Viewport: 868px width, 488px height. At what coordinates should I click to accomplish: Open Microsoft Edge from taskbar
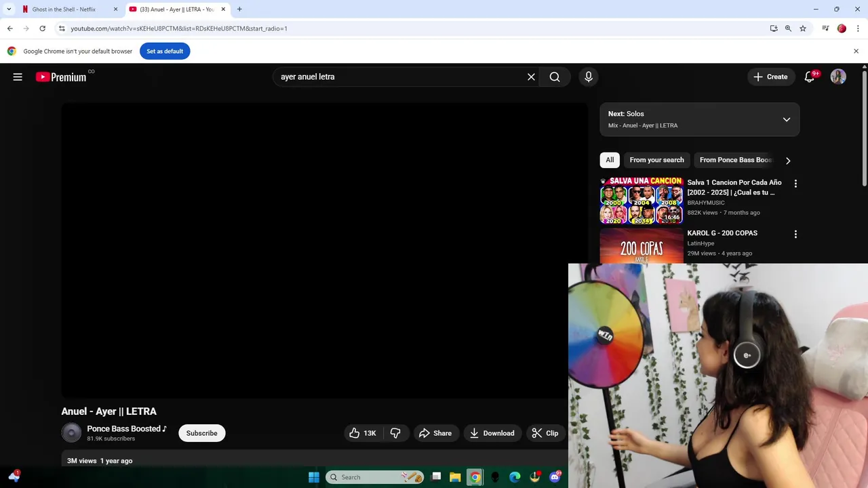click(515, 477)
